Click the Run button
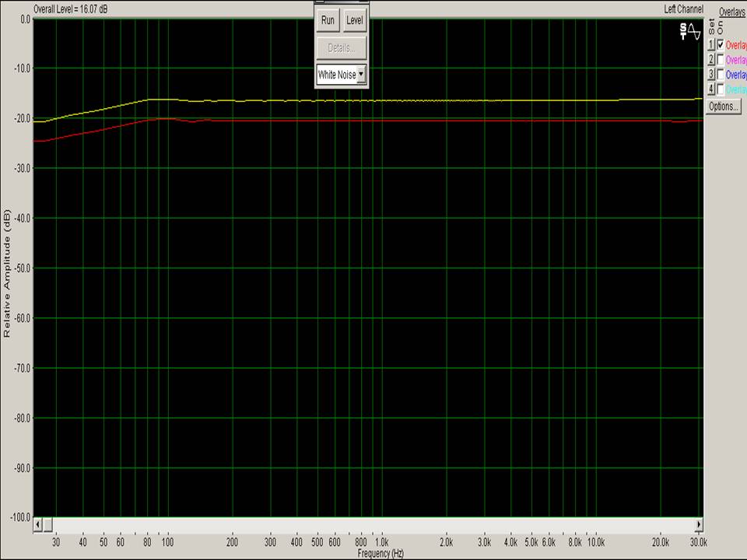The width and height of the screenshot is (747, 560). (328, 20)
